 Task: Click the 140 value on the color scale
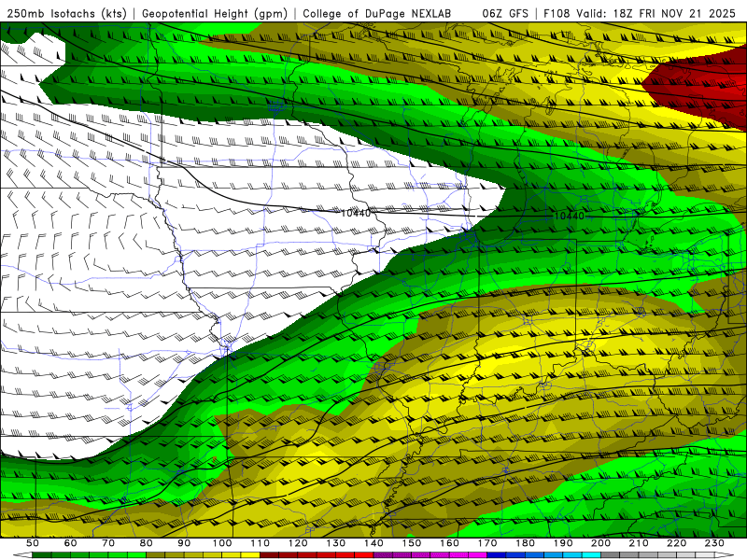pos(374,543)
